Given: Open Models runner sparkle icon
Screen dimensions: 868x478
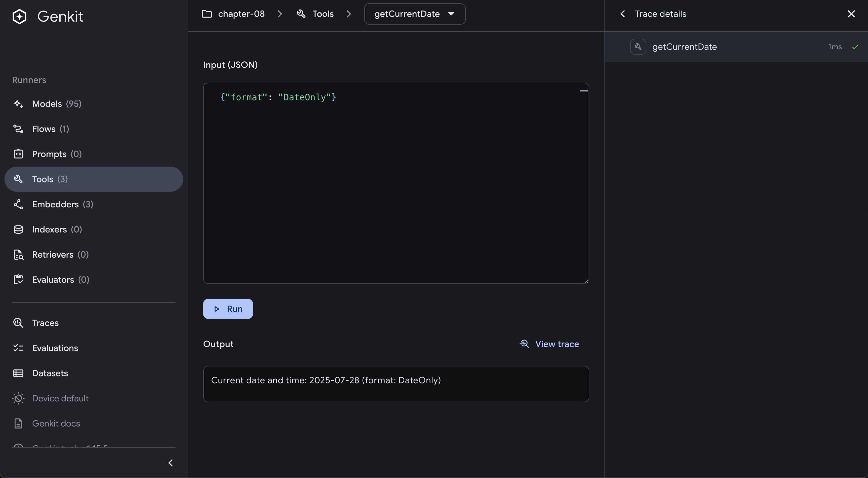Looking at the screenshot, I should [x=18, y=104].
